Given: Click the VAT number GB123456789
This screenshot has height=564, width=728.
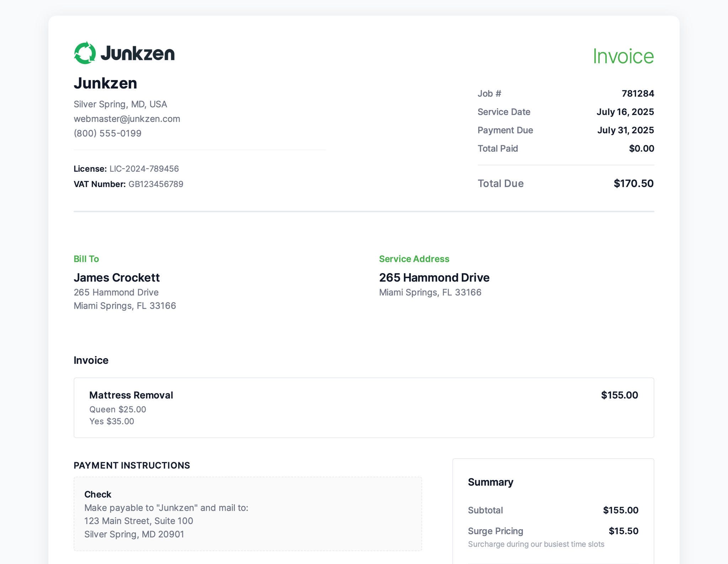Looking at the screenshot, I should click(156, 184).
